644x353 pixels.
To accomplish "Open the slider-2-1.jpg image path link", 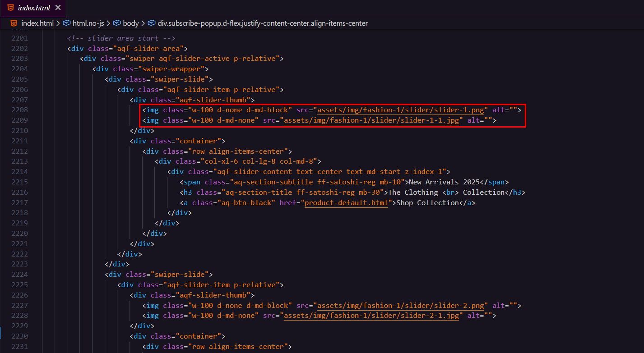I will (371, 316).
